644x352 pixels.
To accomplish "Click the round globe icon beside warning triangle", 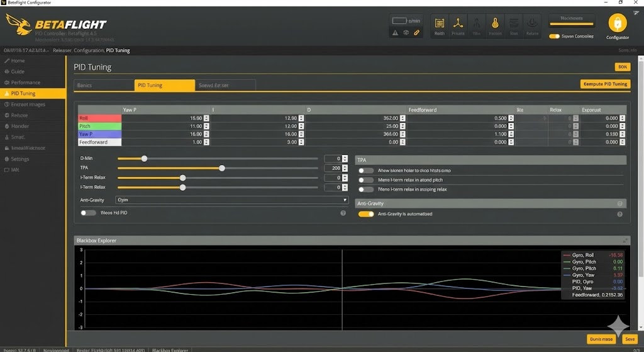I will (x=406, y=33).
